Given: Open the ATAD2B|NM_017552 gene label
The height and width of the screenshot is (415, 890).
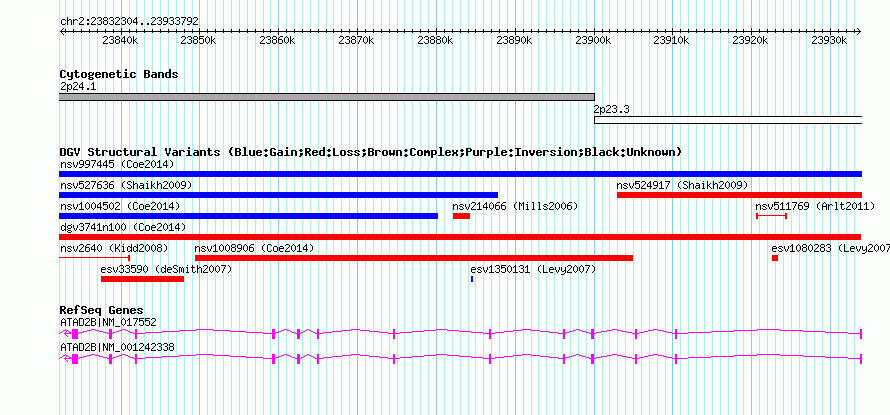Looking at the screenshot, I should (108, 322).
